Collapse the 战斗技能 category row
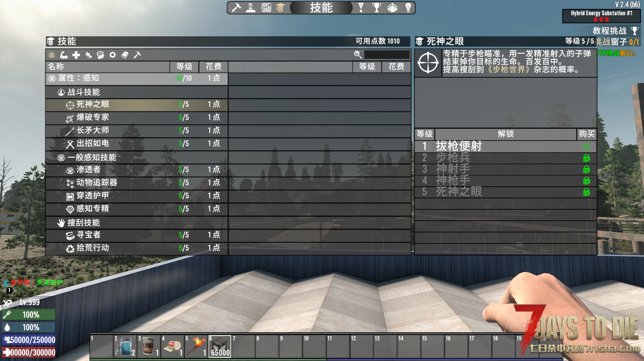Image resolution: width=644 pixels, height=361 pixels. point(84,92)
